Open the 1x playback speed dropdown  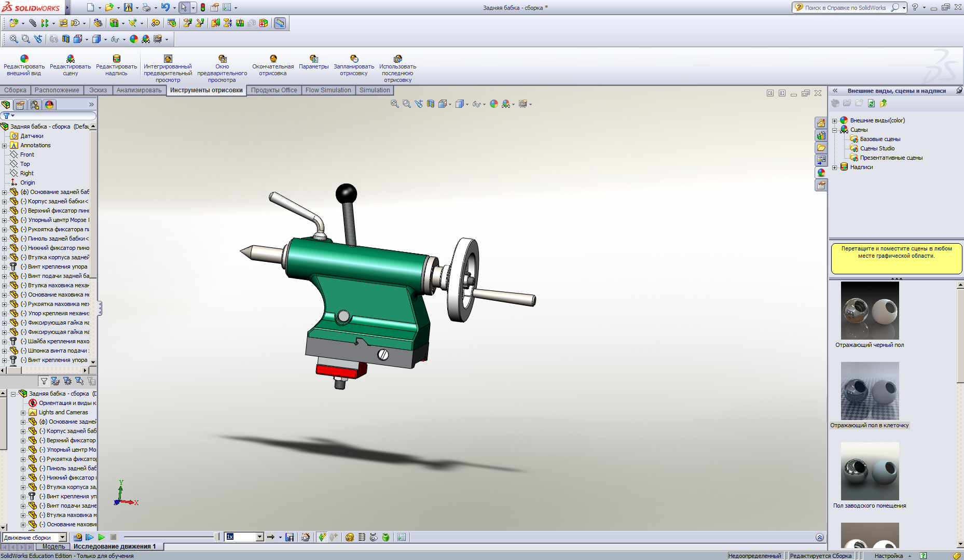[259, 537]
